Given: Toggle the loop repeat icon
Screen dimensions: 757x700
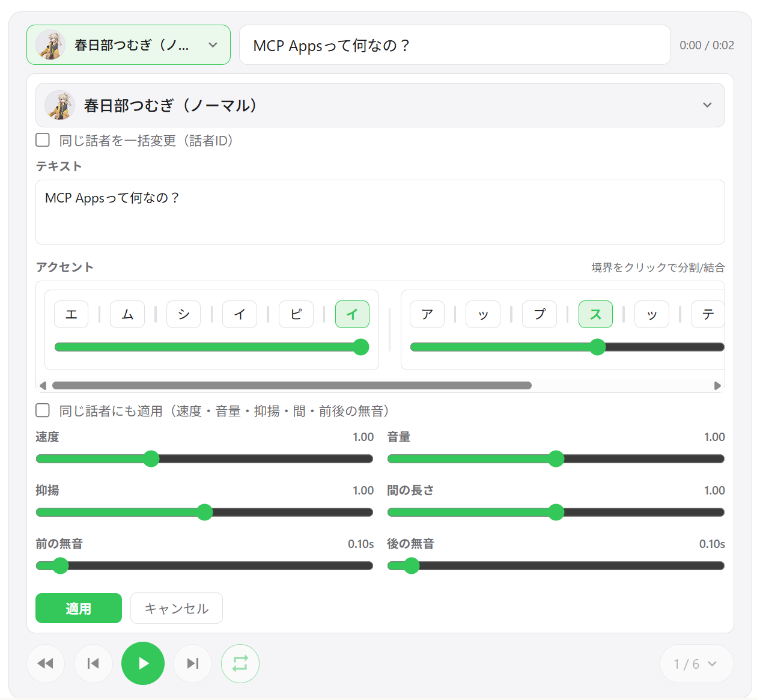Looking at the screenshot, I should coord(240,663).
